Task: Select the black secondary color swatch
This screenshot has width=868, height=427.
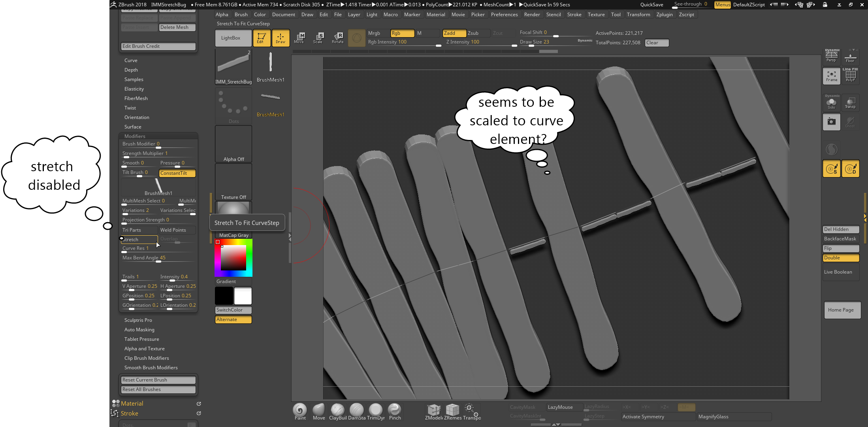Action: coord(224,296)
